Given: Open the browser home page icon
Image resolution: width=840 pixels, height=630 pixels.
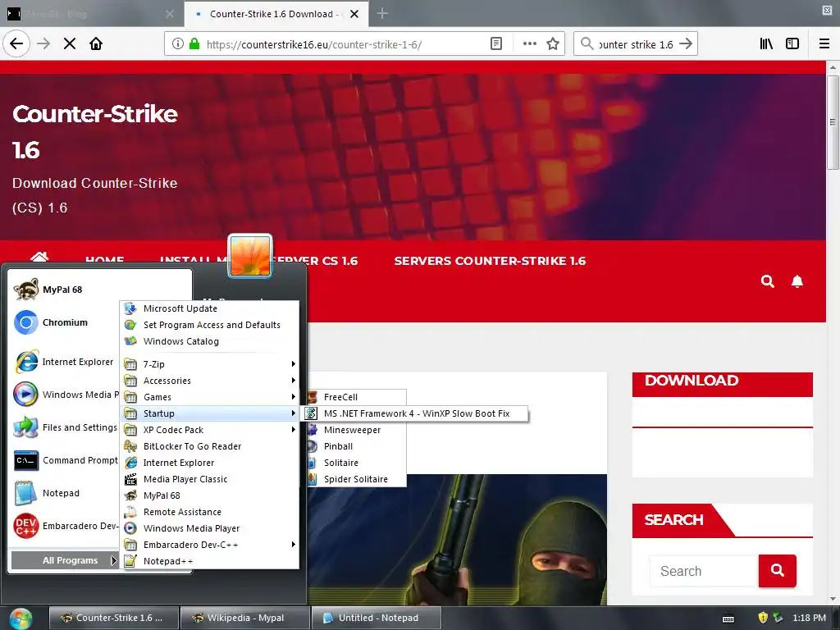Looking at the screenshot, I should click(96, 44).
